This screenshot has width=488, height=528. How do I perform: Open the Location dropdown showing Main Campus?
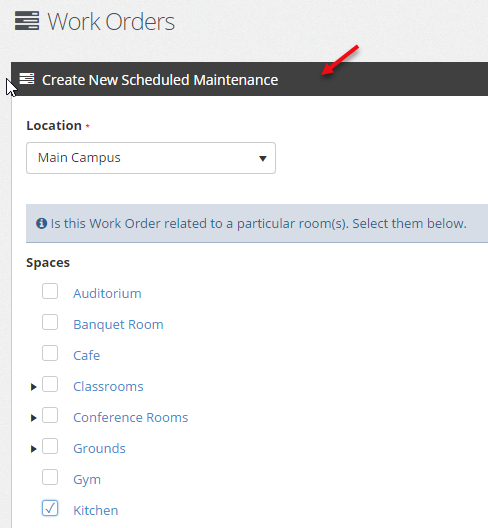[x=151, y=158]
